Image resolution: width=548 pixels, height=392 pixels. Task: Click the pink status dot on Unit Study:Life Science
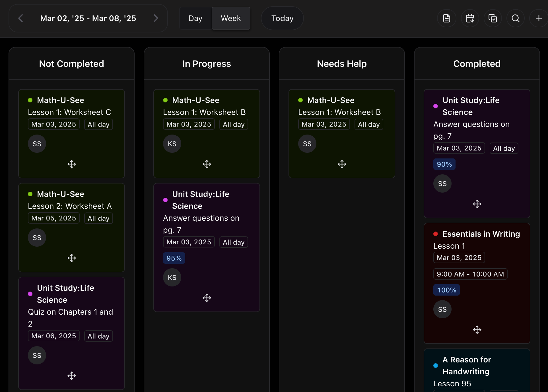coord(165,200)
